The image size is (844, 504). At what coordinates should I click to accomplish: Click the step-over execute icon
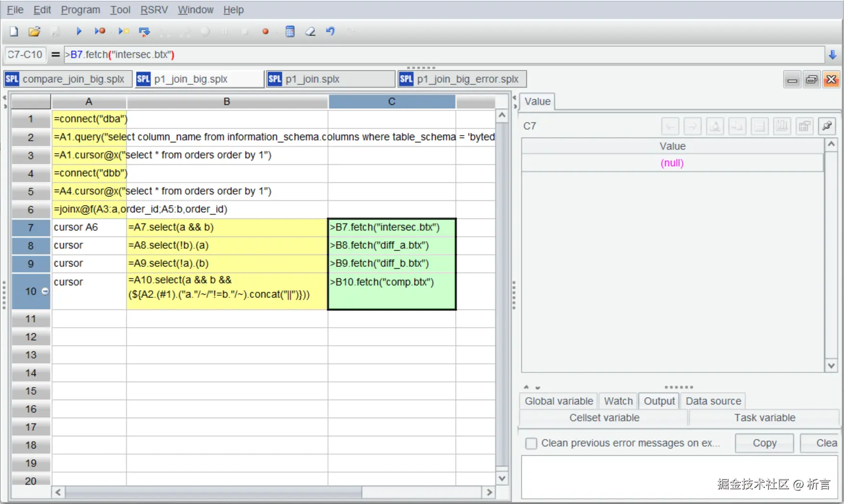(x=144, y=32)
